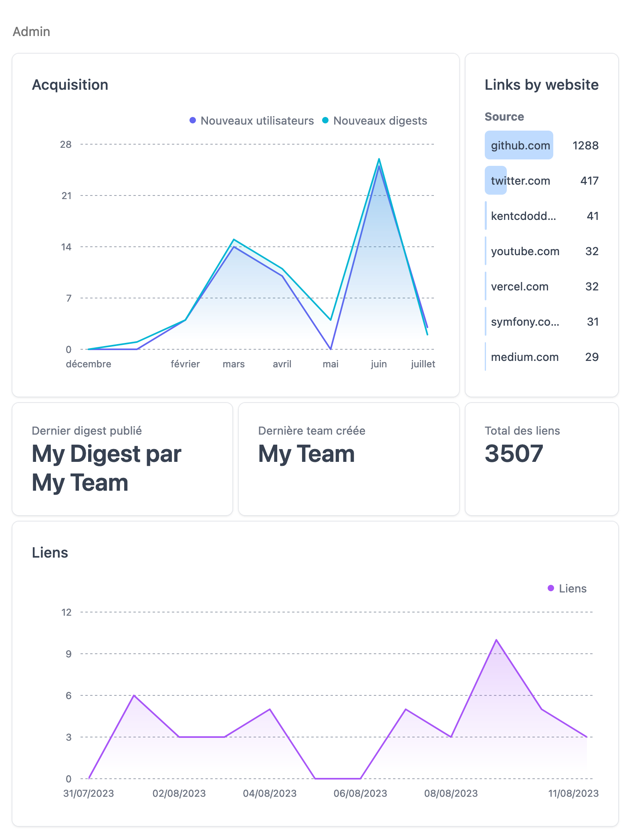The image size is (631, 840).
Task: Open the My Team card title
Action: pos(306,454)
